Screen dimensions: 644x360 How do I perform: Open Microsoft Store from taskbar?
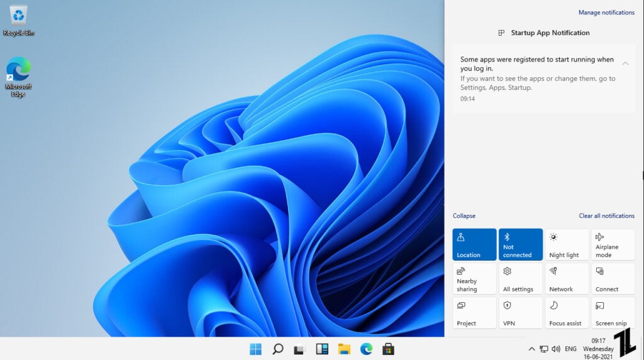coord(388,349)
